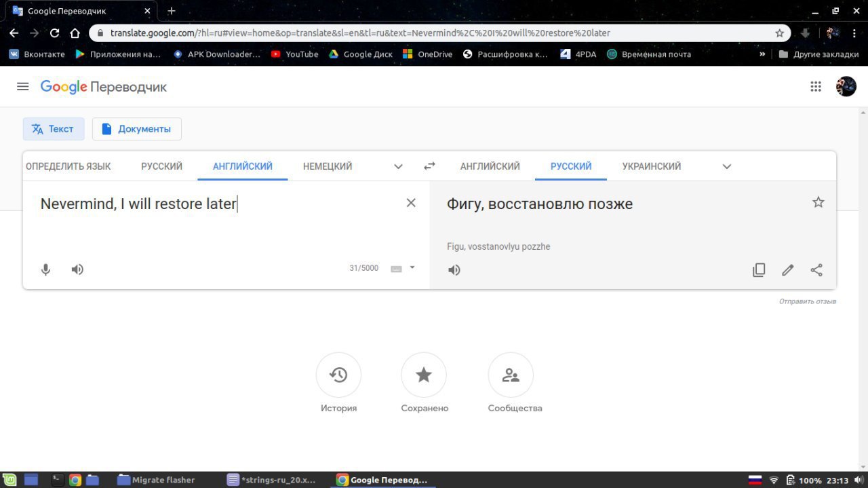Expand more target languages list

(x=727, y=166)
